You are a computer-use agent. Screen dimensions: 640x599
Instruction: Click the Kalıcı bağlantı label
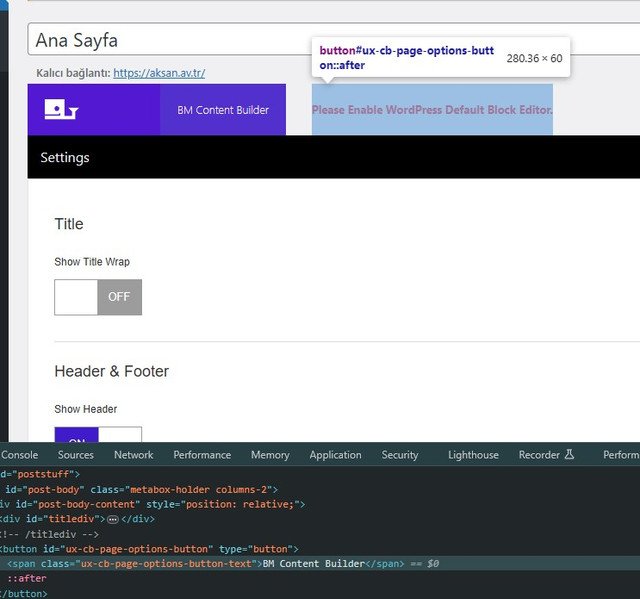73,73
